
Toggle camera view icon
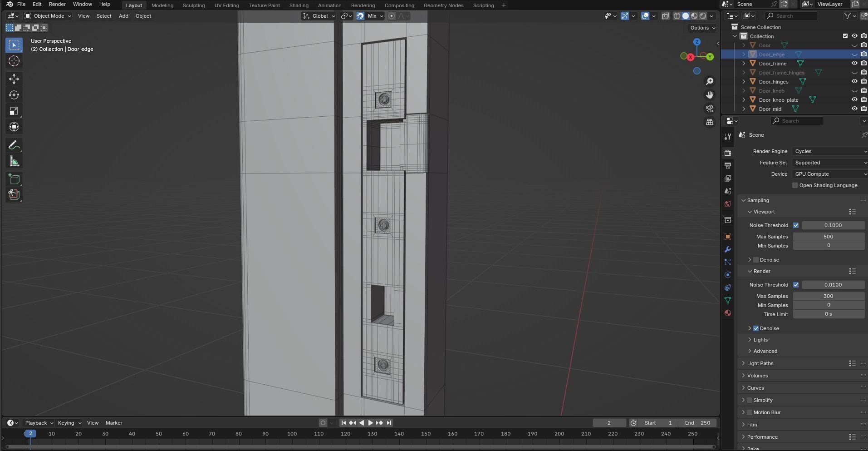click(710, 109)
